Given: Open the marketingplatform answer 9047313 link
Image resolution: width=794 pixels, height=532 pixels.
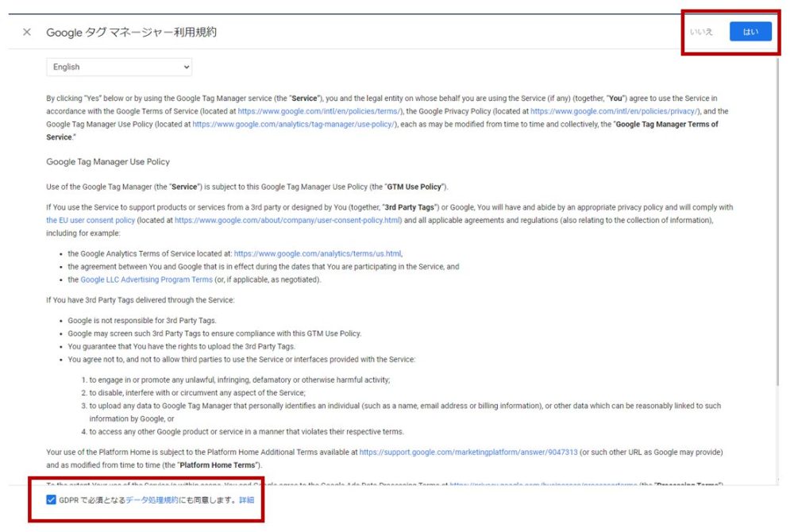Looking at the screenshot, I should 468,452.
